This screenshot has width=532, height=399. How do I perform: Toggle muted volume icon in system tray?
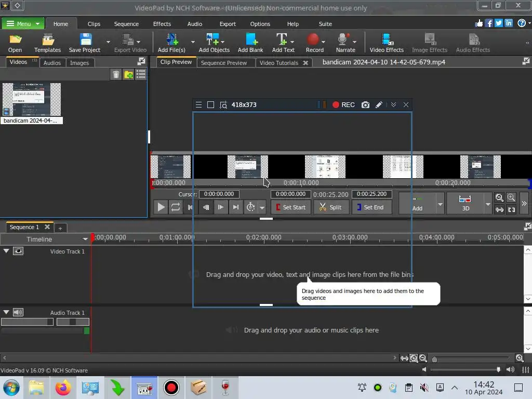click(424, 388)
